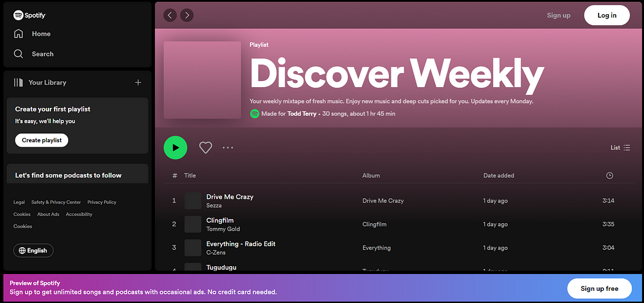644x303 pixels.
Task: Click the Create playlist button
Action: (42, 140)
